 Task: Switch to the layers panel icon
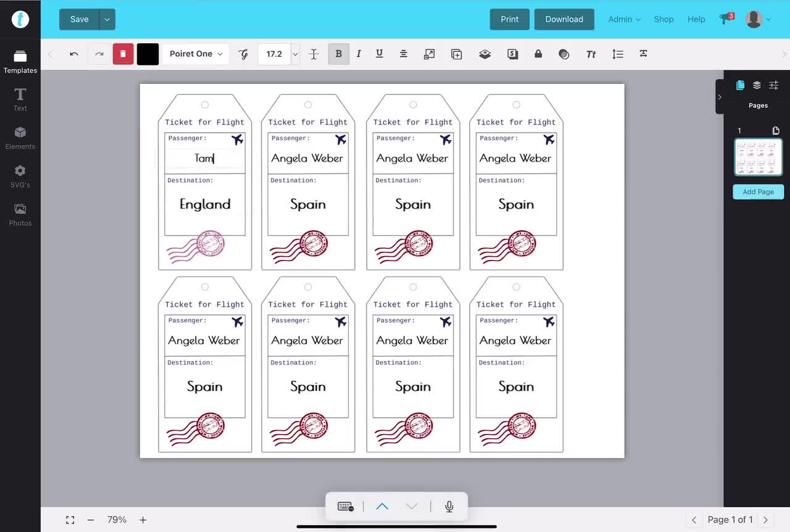pos(757,85)
